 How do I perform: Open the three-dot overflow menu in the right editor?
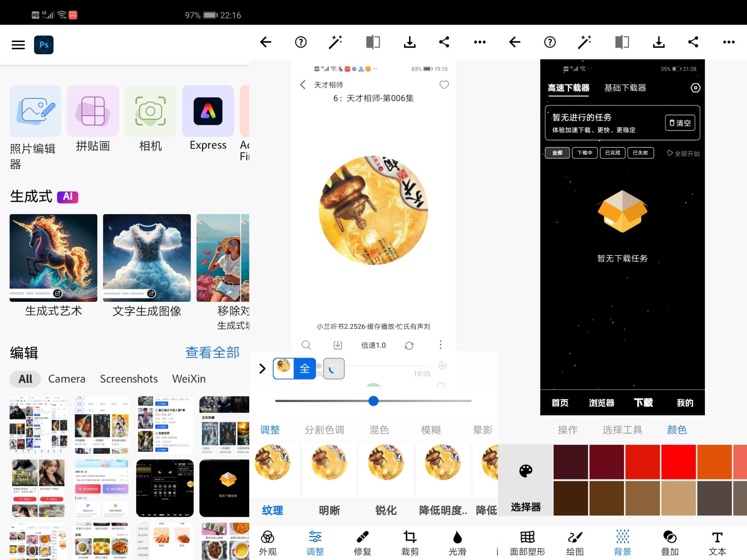(728, 42)
